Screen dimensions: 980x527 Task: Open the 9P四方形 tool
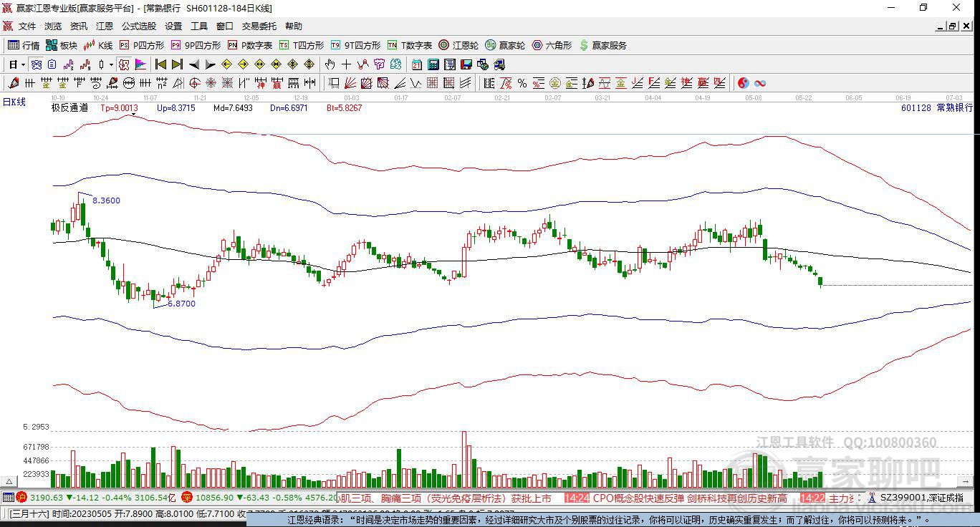[196, 45]
